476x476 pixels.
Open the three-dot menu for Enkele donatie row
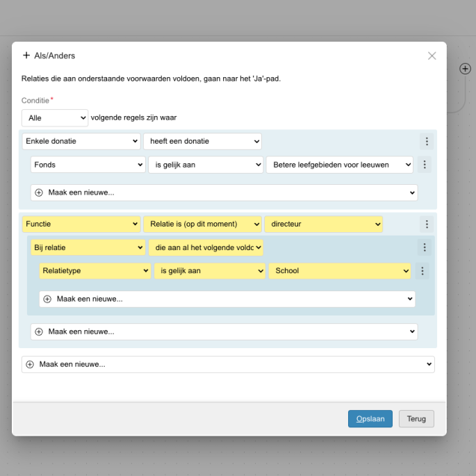tap(427, 141)
